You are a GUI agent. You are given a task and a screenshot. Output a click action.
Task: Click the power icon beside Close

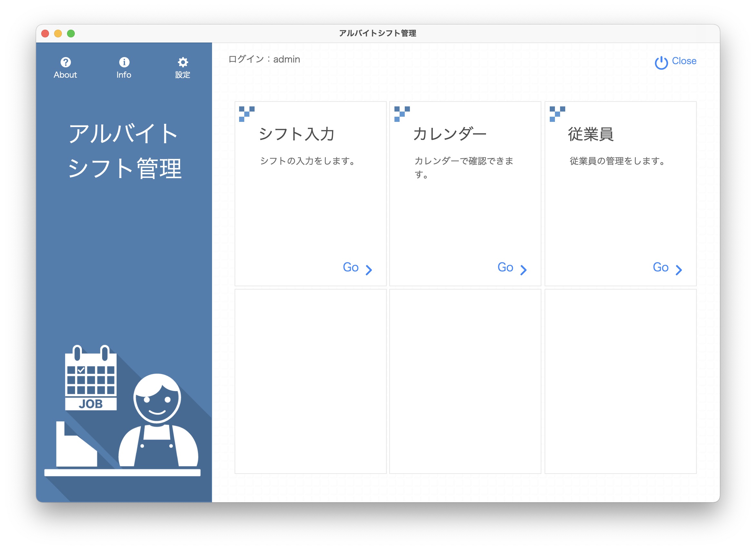(x=661, y=63)
